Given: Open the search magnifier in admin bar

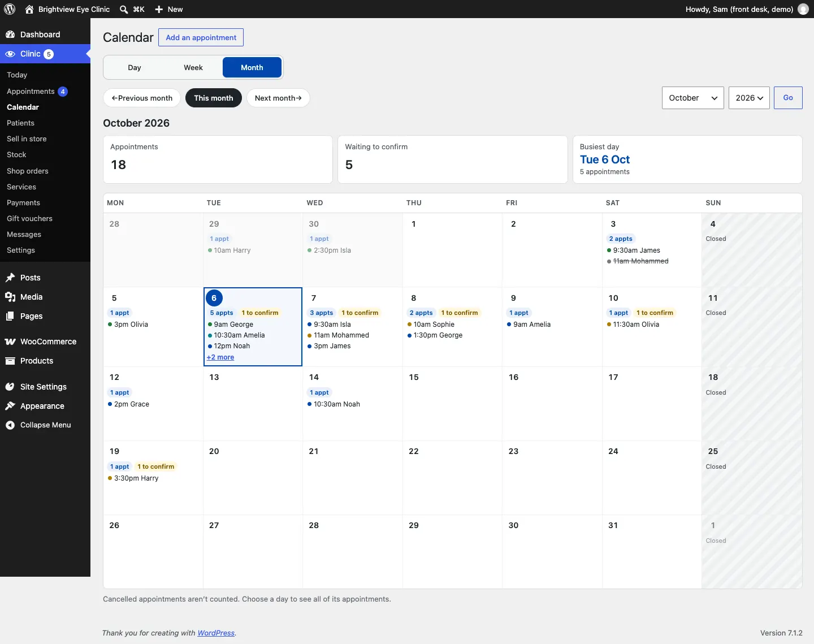Looking at the screenshot, I should pyautogui.click(x=124, y=9).
